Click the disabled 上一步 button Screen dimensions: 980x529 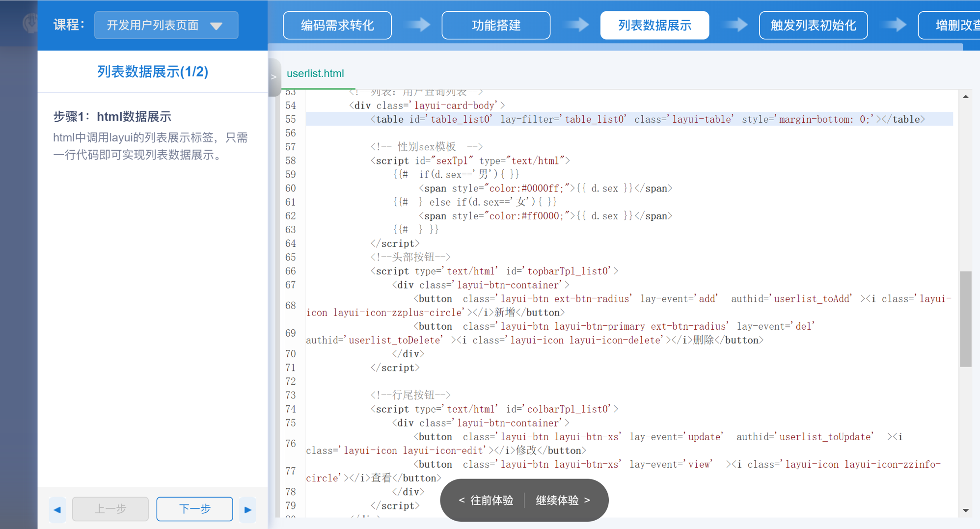click(x=110, y=509)
